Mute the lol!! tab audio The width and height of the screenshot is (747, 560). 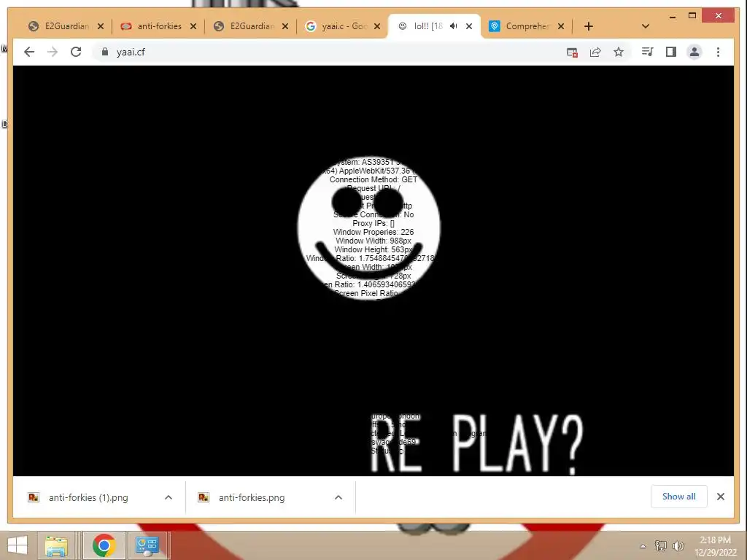[x=453, y=26]
